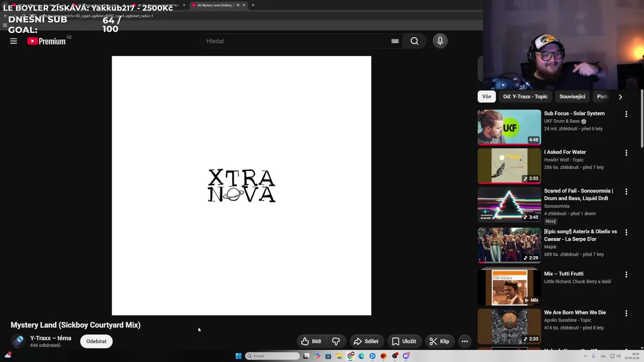Share the video via Sdílet
This screenshot has width=644, height=362.
366,341
